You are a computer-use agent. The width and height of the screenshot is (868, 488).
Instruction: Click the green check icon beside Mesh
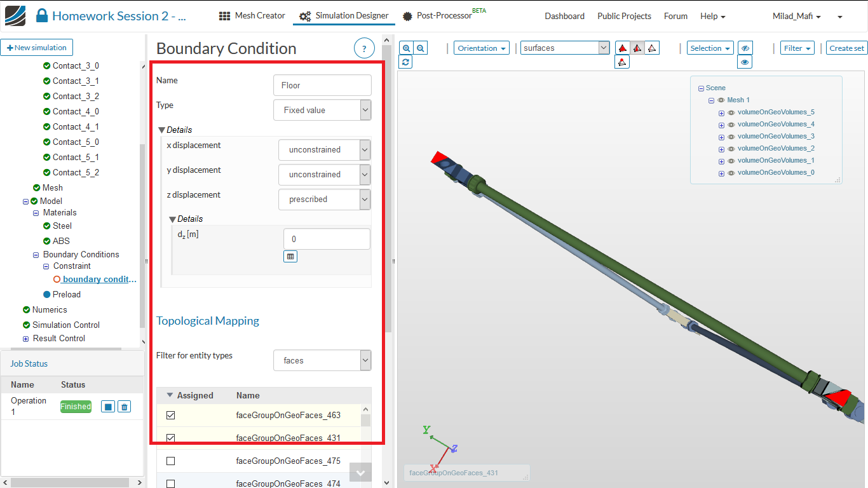[x=37, y=187]
